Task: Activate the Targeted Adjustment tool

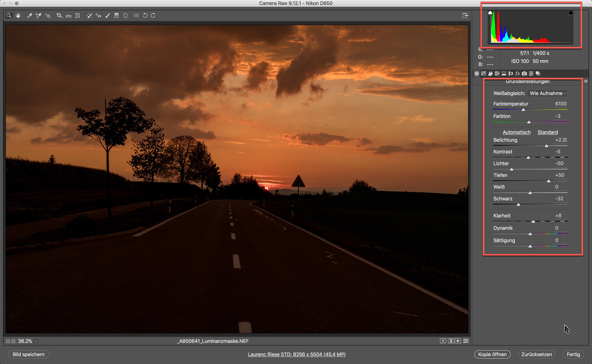Action: (48, 16)
